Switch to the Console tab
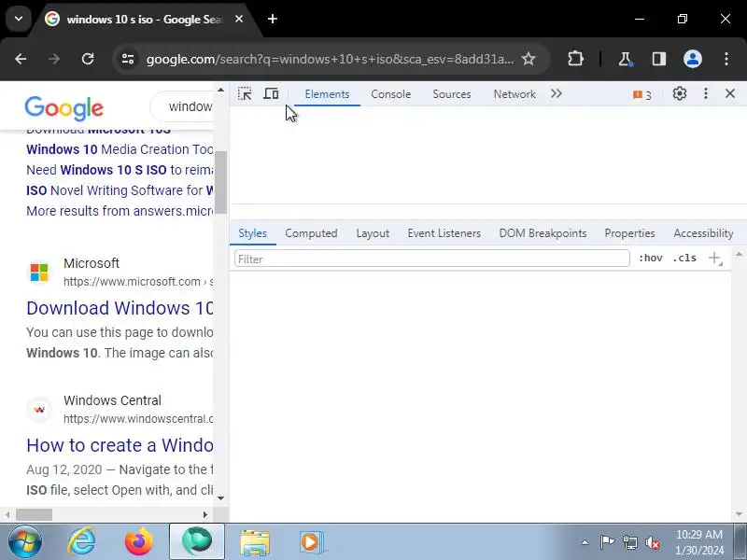747x560 pixels. 390,94
